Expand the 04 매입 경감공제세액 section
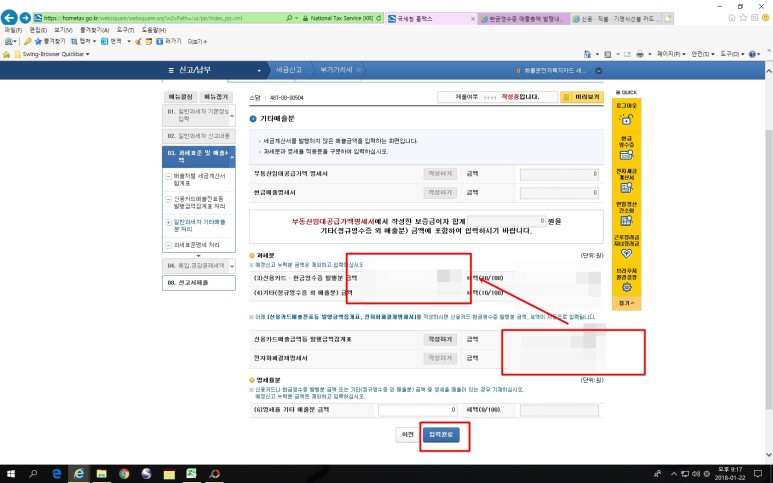Image resolution: width=773 pixels, height=483 pixels. 232,266
